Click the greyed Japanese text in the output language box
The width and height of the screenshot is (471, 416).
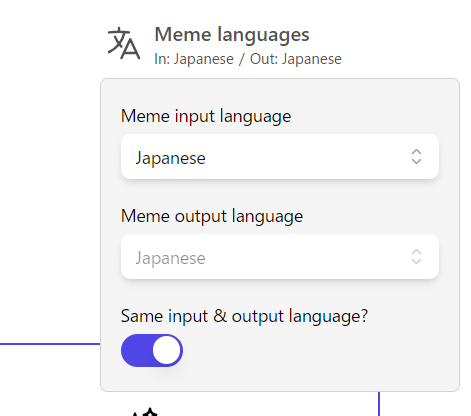click(170, 258)
